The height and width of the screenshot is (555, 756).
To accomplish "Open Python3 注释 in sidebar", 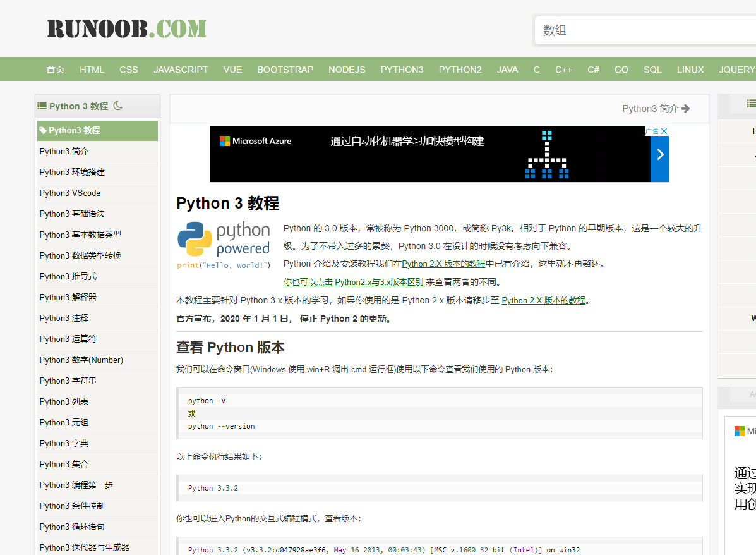I will tap(97, 318).
